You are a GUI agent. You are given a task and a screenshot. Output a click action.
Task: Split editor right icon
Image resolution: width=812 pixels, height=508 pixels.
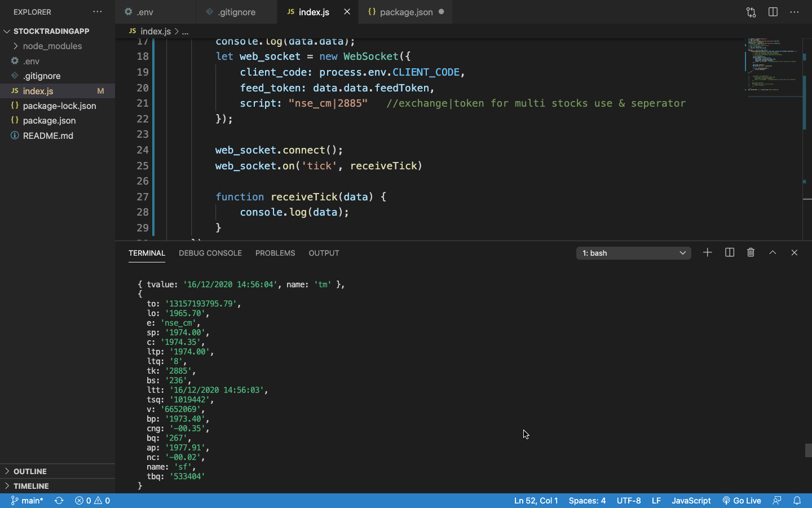click(773, 12)
